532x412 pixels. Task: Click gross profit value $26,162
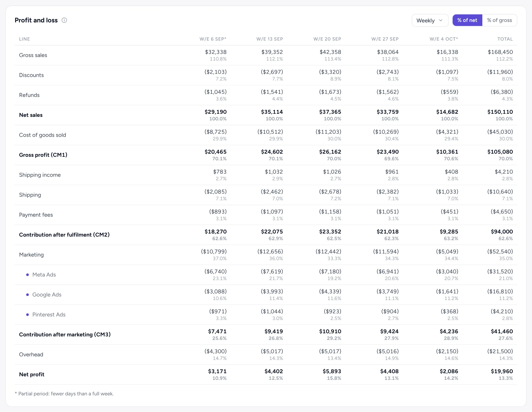[x=330, y=152]
